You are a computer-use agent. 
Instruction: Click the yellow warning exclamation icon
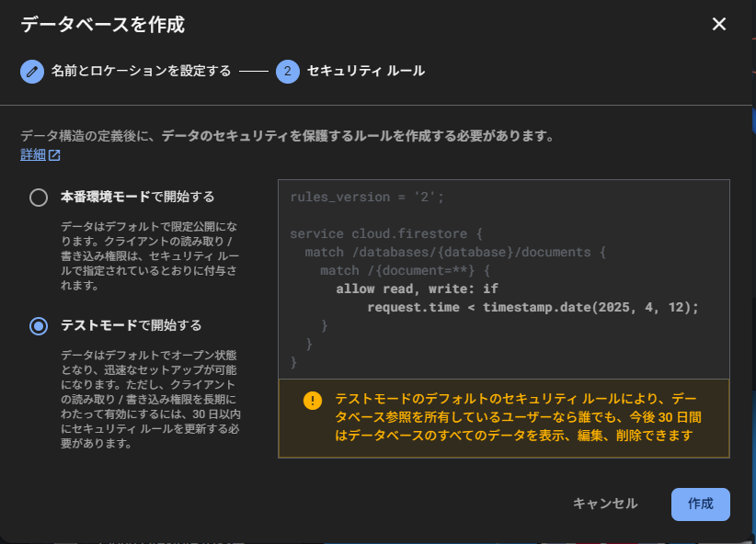tap(313, 401)
